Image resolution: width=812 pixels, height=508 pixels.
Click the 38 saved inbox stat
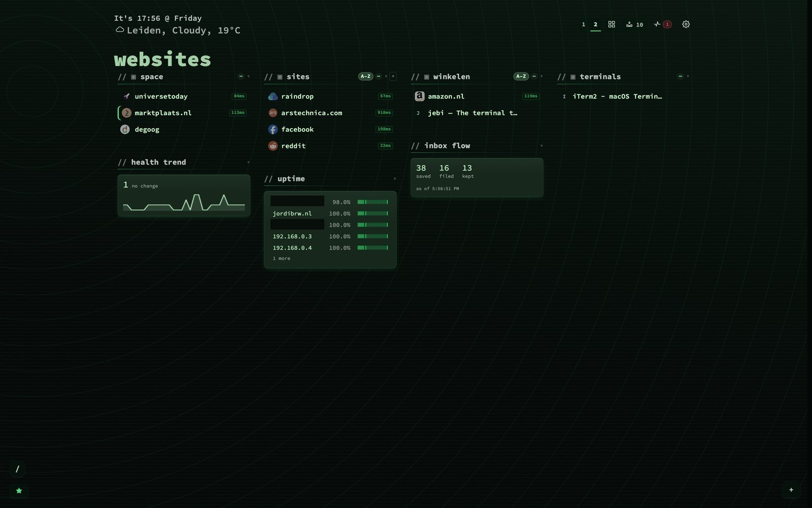coord(423,171)
